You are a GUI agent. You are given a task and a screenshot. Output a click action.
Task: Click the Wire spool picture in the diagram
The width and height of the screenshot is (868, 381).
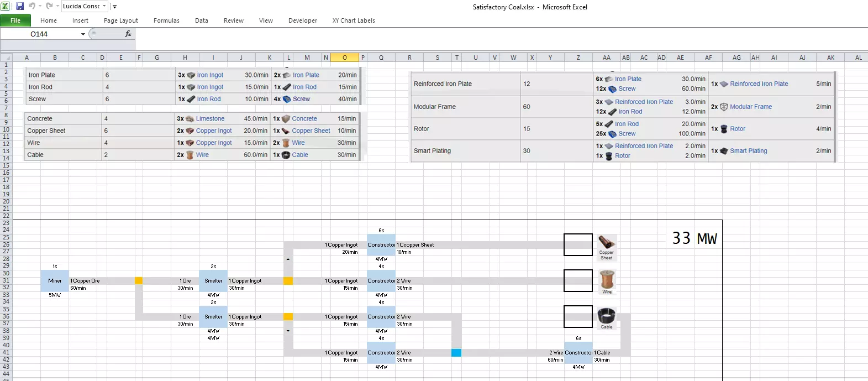[607, 282]
